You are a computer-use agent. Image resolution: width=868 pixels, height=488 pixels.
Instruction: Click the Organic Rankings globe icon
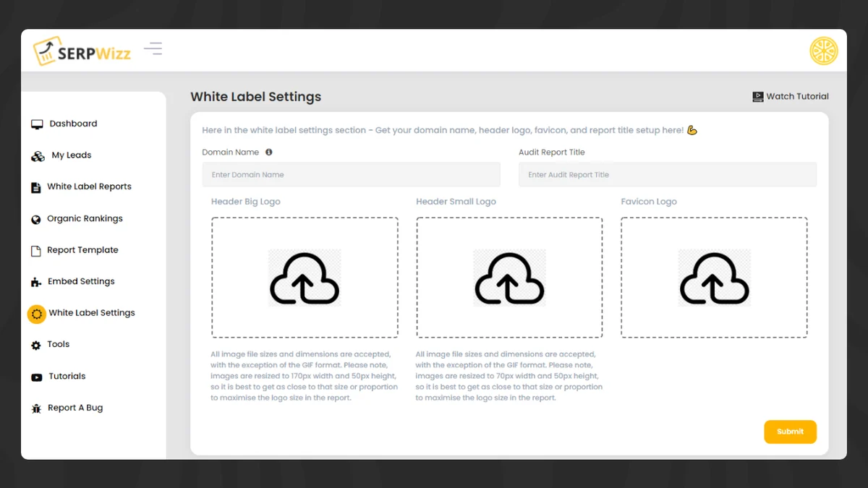[x=36, y=219]
